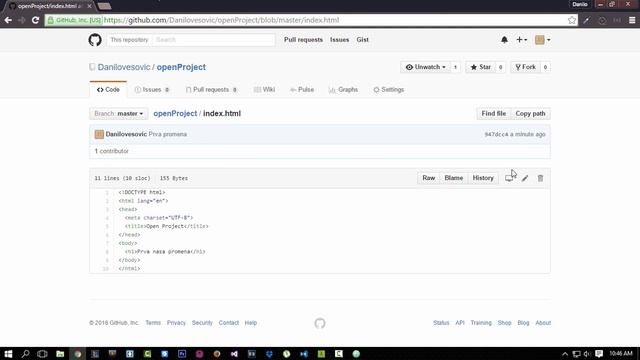Viewport: 640px width, 360px height.
Task: Show hidden system tray icons
Action: point(565,354)
